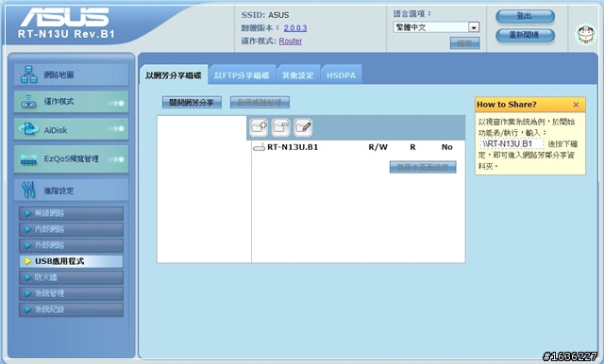The height and width of the screenshot is (364, 604).
Task: Click the delete folder icon
Action: 281,127
